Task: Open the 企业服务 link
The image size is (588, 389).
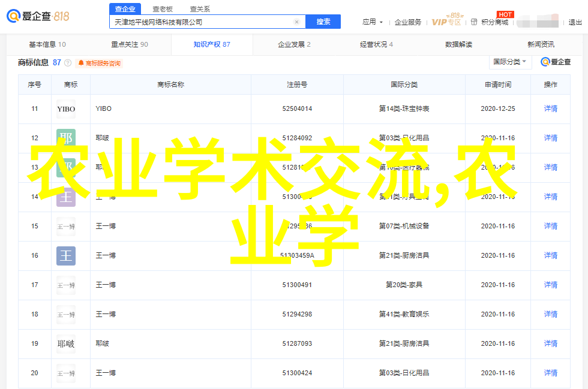Action: (x=408, y=23)
